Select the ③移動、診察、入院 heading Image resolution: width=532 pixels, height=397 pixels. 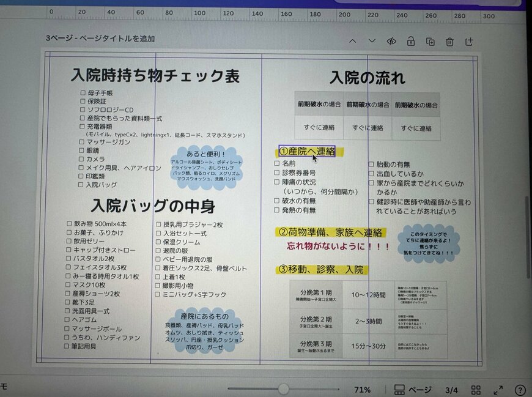(x=321, y=270)
